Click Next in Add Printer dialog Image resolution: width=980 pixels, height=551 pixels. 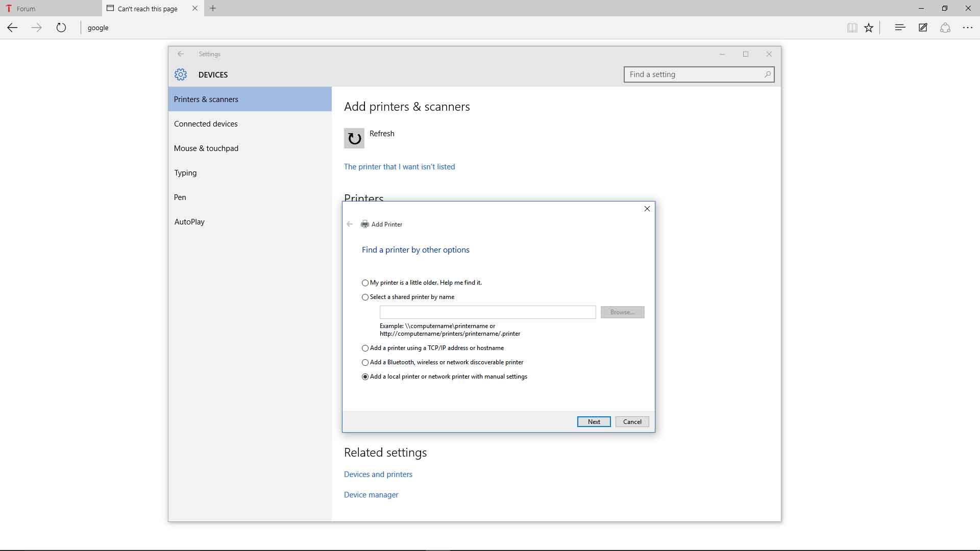(x=594, y=421)
